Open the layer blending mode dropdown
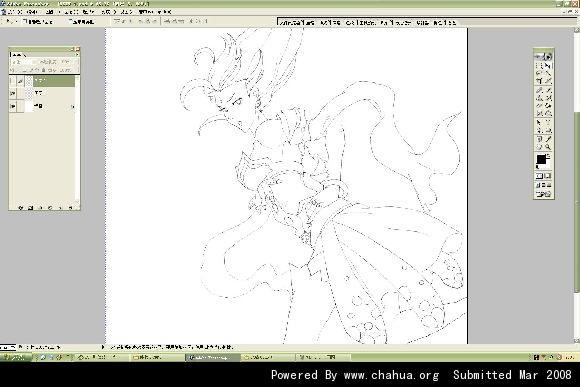Image resolution: width=580 pixels, height=387 pixels. coord(23,62)
